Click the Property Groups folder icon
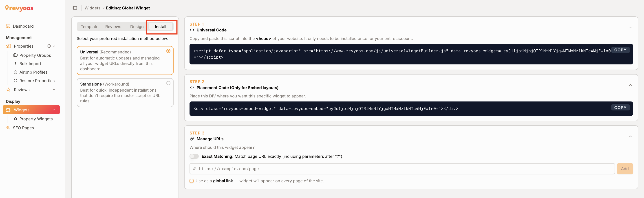The width and height of the screenshot is (644, 198). (15, 55)
